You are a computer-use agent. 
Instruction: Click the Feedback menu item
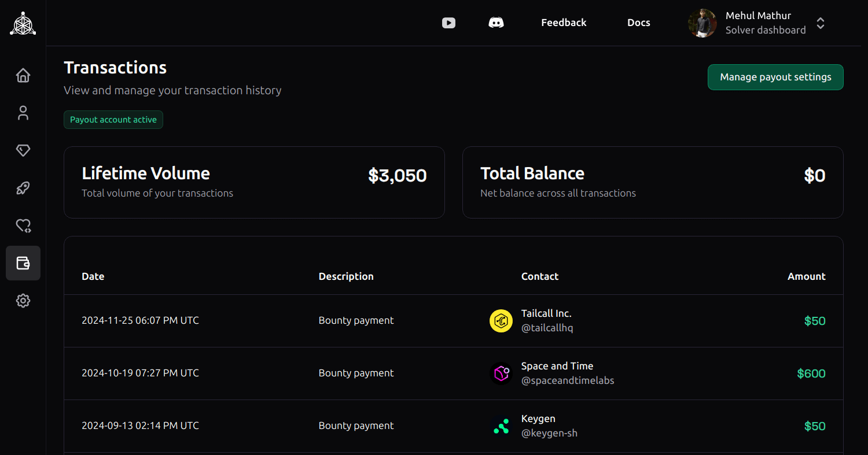coord(564,23)
